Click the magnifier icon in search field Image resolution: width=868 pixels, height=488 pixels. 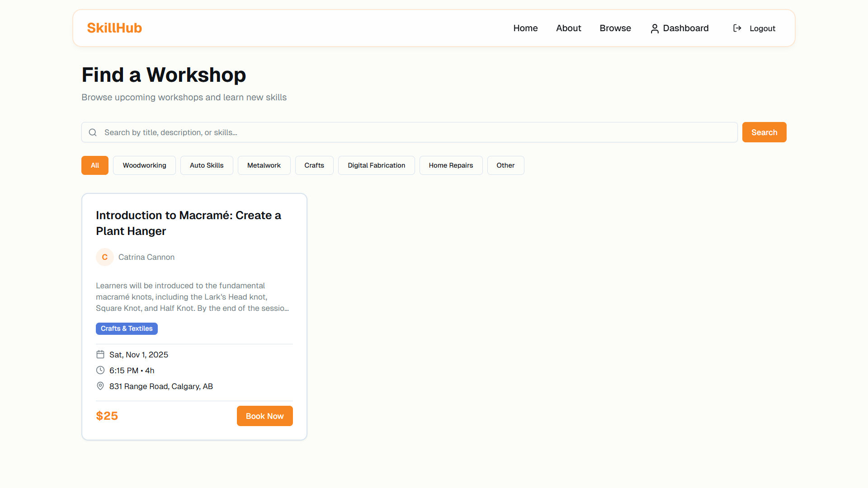(93, 132)
